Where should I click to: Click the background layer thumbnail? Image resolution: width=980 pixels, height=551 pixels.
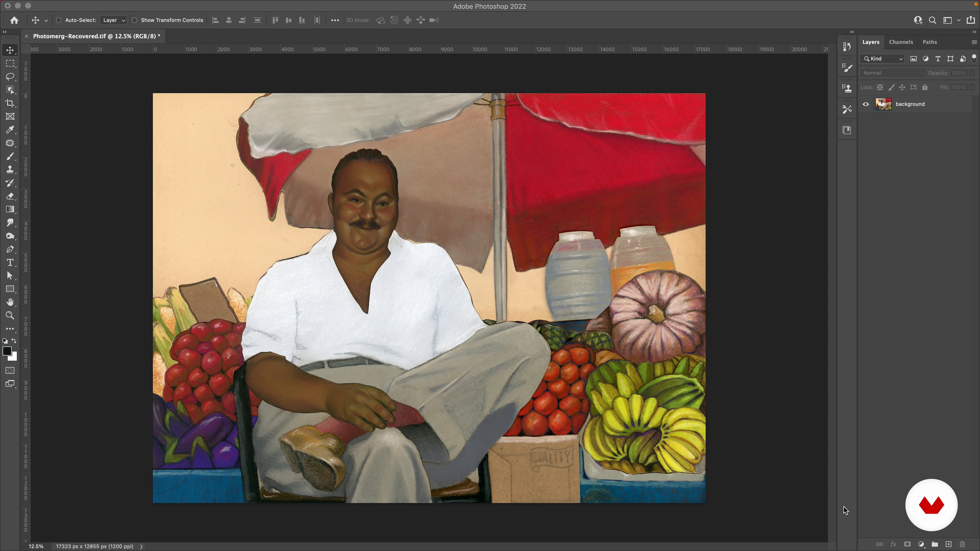(883, 104)
